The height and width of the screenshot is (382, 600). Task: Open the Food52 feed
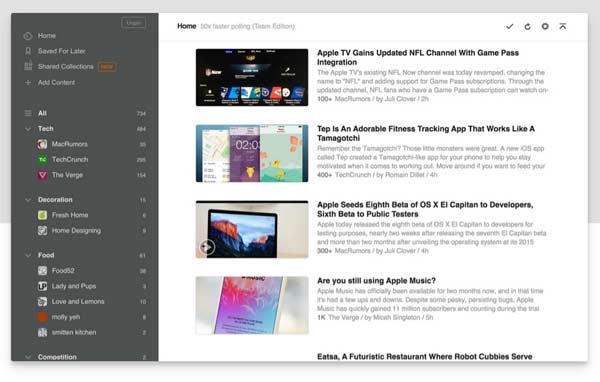click(x=63, y=271)
